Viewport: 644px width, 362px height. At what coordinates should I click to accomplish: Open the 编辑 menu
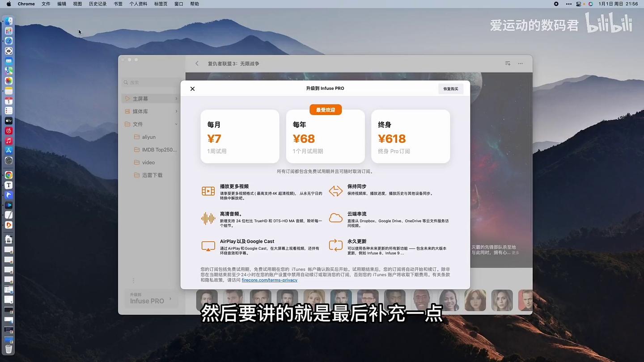pos(62,4)
